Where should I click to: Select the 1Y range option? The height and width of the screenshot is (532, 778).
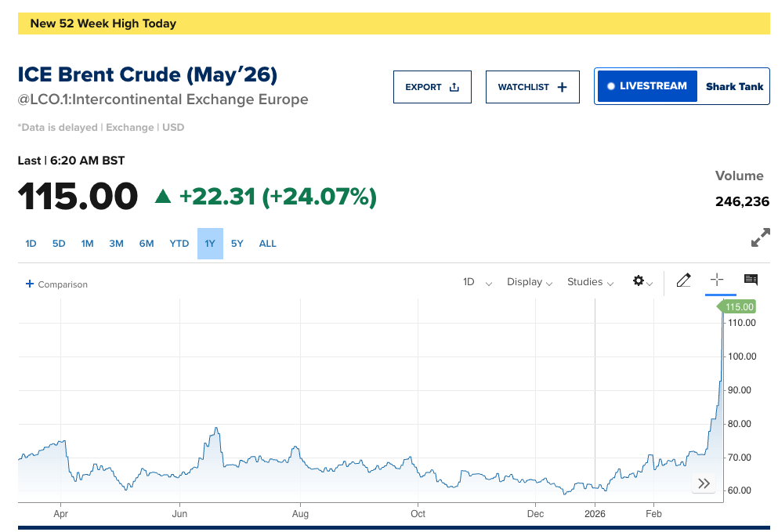[x=210, y=244]
